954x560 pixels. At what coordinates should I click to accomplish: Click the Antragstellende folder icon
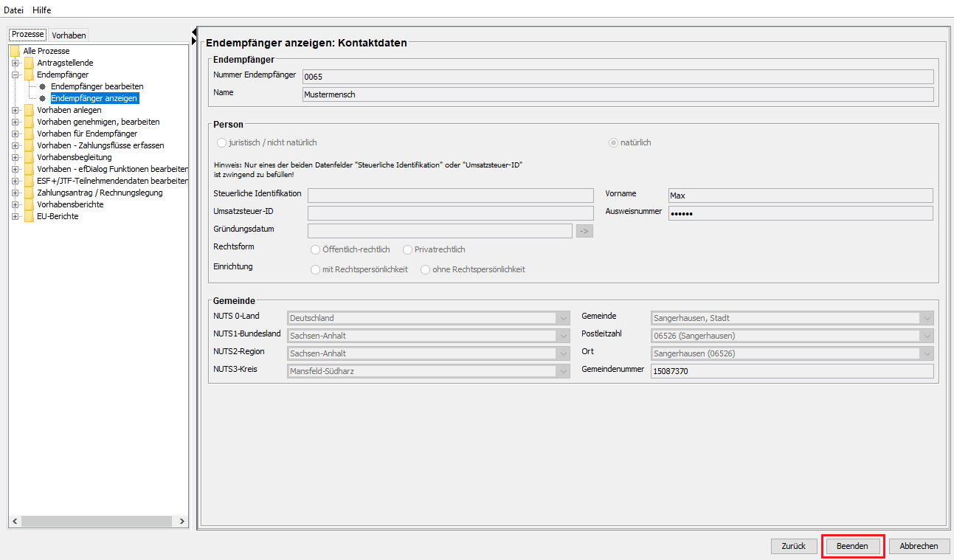pos(29,63)
